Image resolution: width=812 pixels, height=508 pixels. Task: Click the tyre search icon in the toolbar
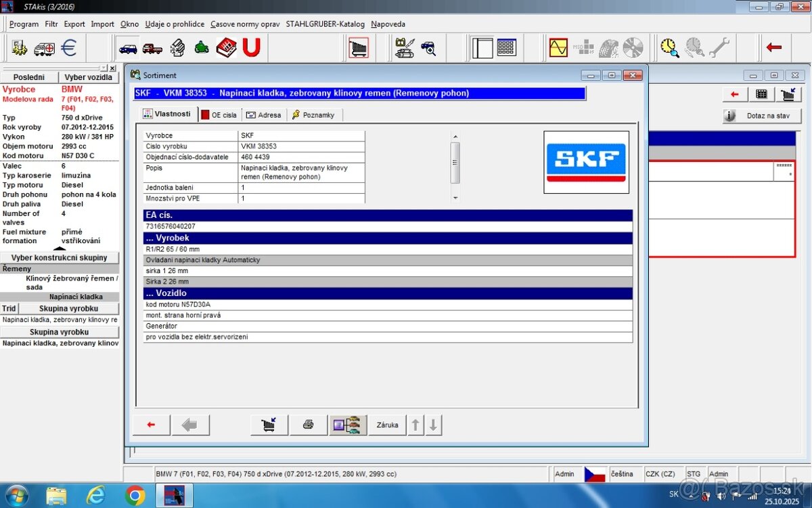click(x=608, y=47)
